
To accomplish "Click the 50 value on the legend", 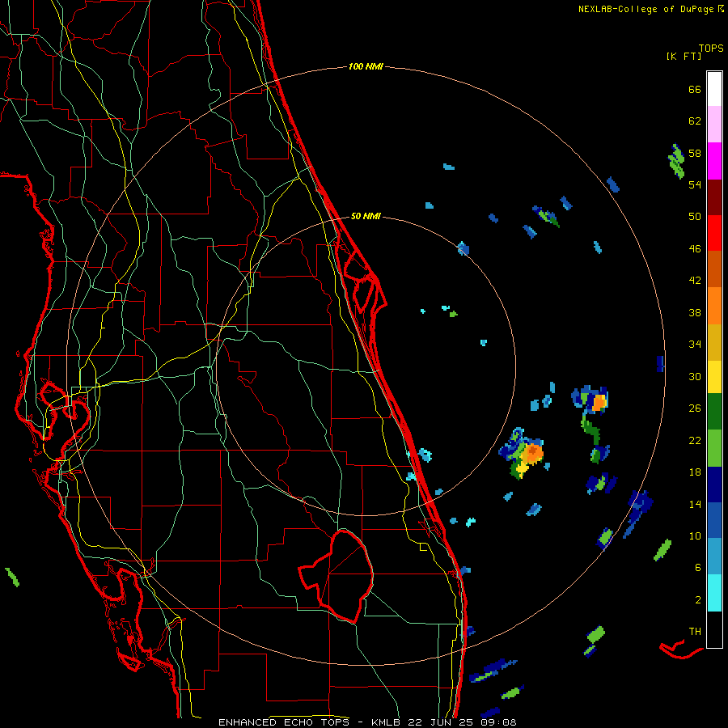I will click(x=695, y=217).
